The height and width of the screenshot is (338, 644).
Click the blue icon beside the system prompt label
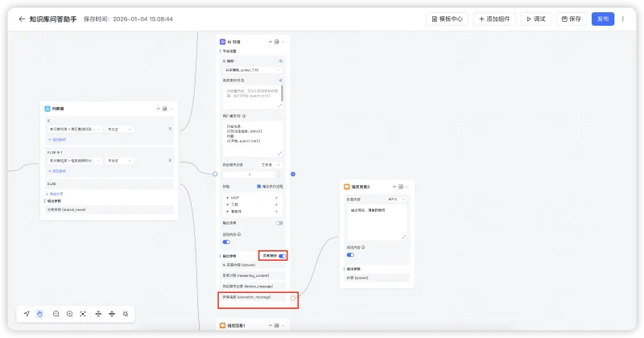tap(280, 80)
